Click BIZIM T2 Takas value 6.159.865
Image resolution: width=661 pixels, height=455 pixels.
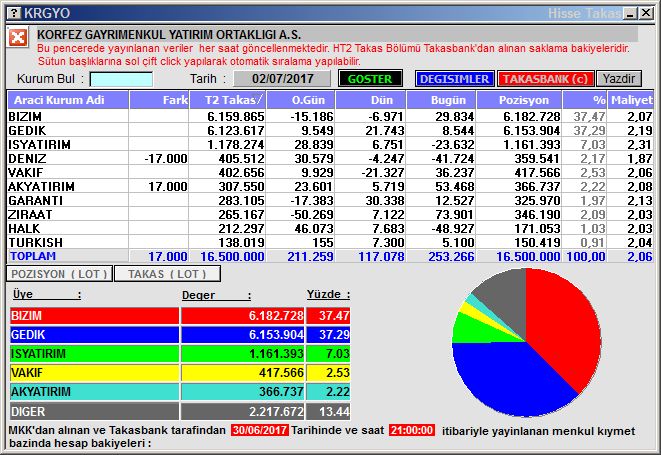pyautogui.click(x=236, y=116)
